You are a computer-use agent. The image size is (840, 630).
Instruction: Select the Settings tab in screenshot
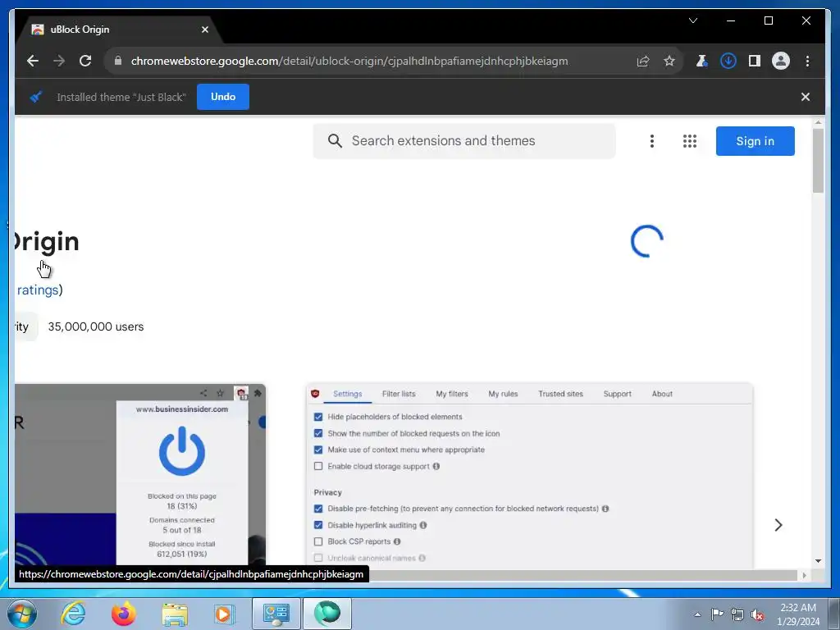[x=348, y=394]
